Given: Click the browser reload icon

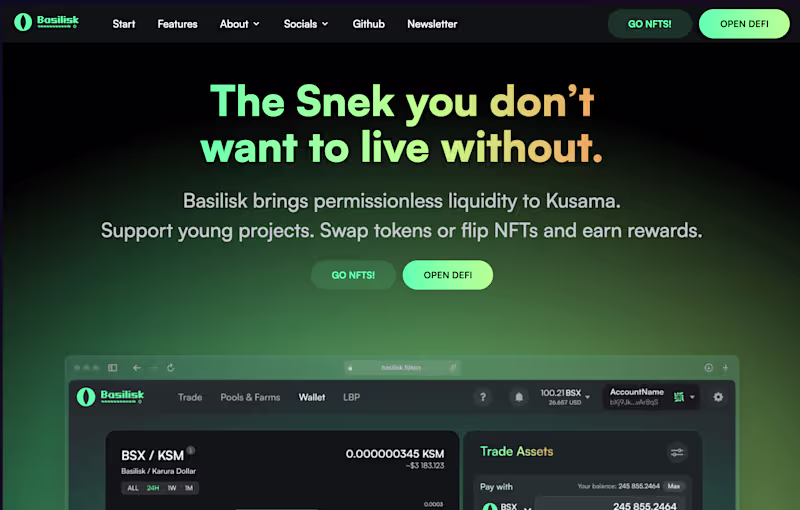Looking at the screenshot, I should (171, 368).
